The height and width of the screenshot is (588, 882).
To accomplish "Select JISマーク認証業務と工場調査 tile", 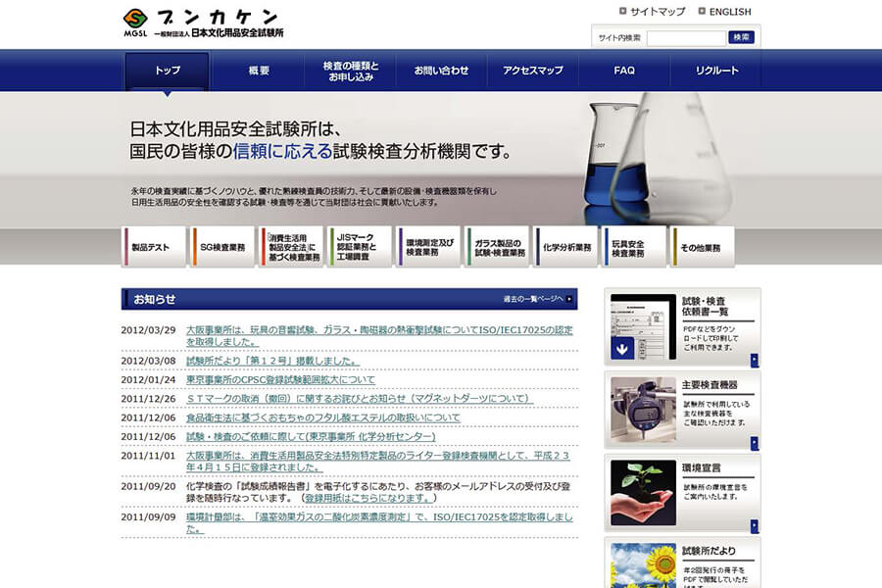I will pos(360,246).
